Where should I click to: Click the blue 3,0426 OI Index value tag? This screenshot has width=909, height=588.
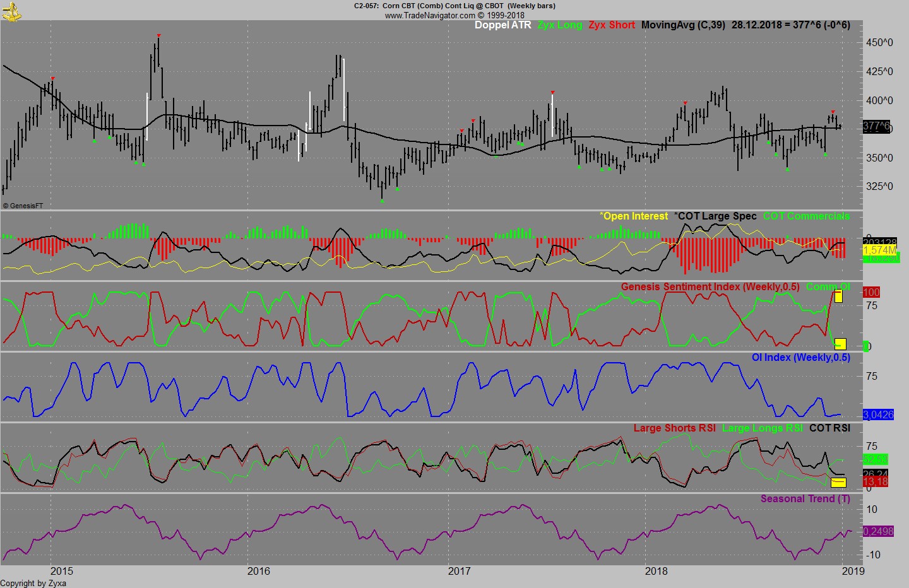(878, 415)
